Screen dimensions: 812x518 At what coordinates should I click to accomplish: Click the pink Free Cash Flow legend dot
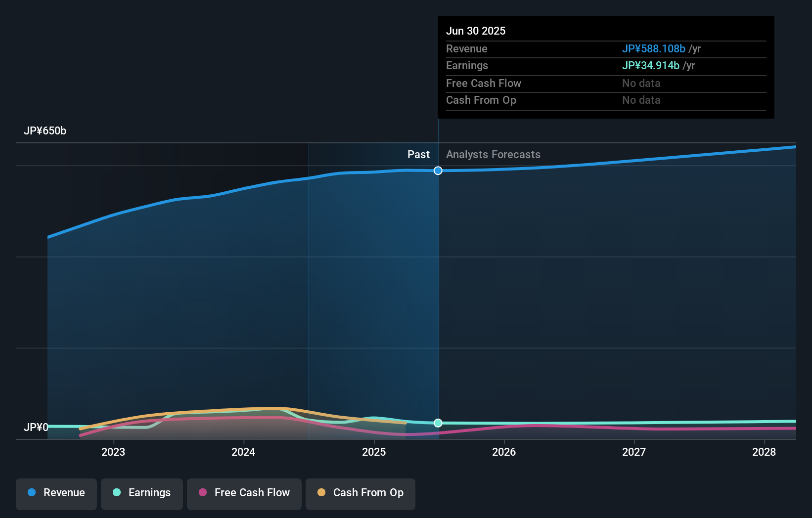[x=203, y=492]
